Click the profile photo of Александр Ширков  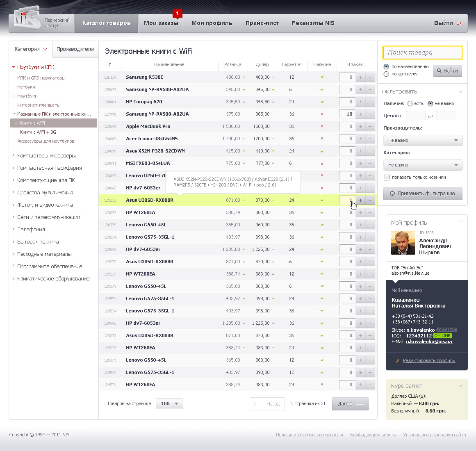click(x=403, y=243)
